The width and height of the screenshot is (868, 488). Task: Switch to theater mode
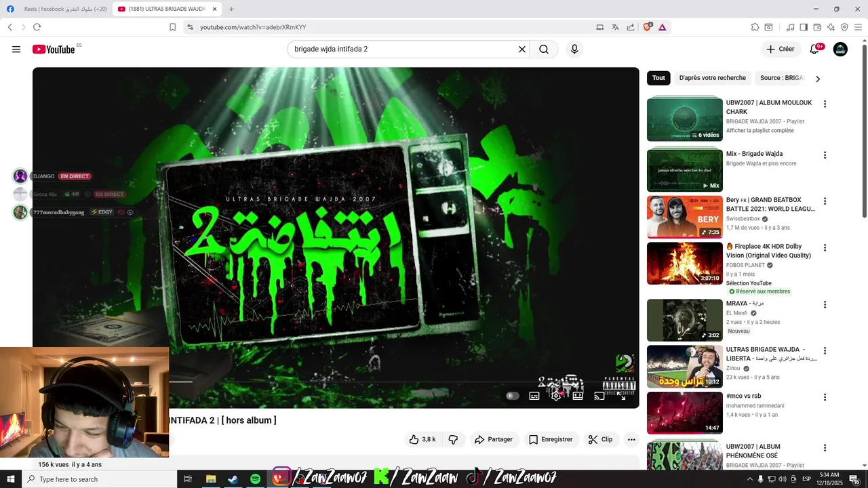578,396
